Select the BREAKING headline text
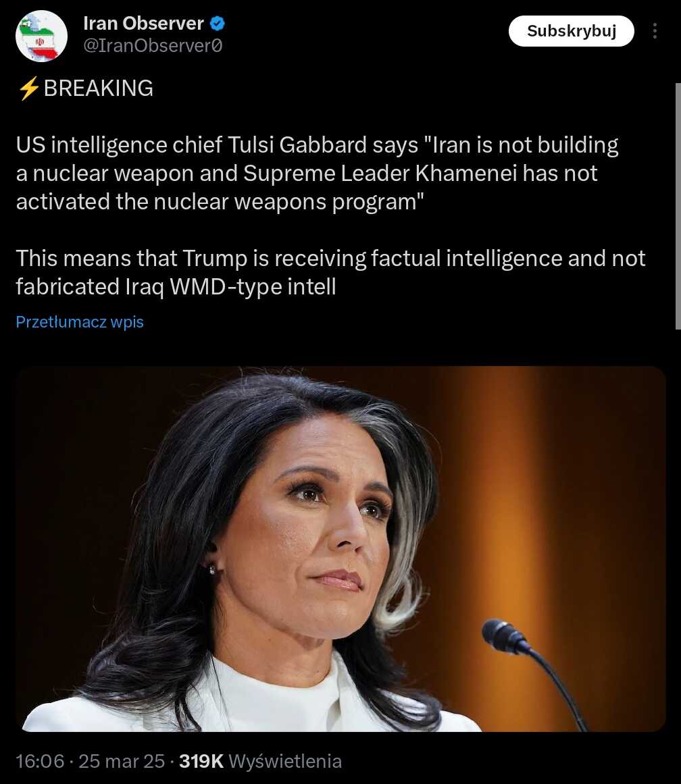Screen dimensions: 681x784 pyautogui.click(x=99, y=88)
